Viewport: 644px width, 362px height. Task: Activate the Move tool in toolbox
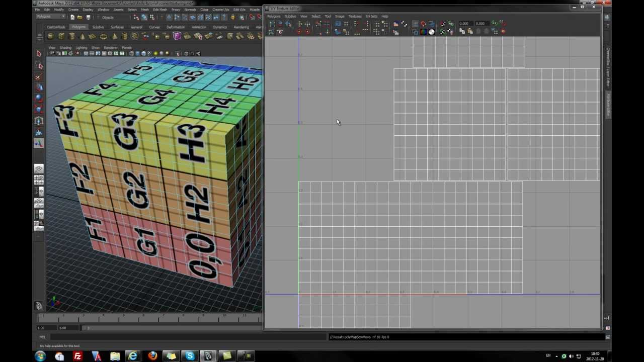tap(39, 88)
